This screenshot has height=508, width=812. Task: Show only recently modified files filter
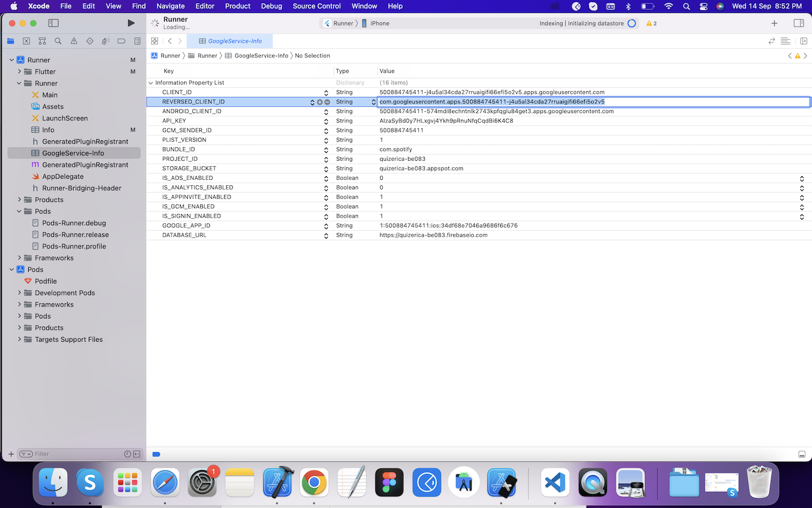pos(128,454)
